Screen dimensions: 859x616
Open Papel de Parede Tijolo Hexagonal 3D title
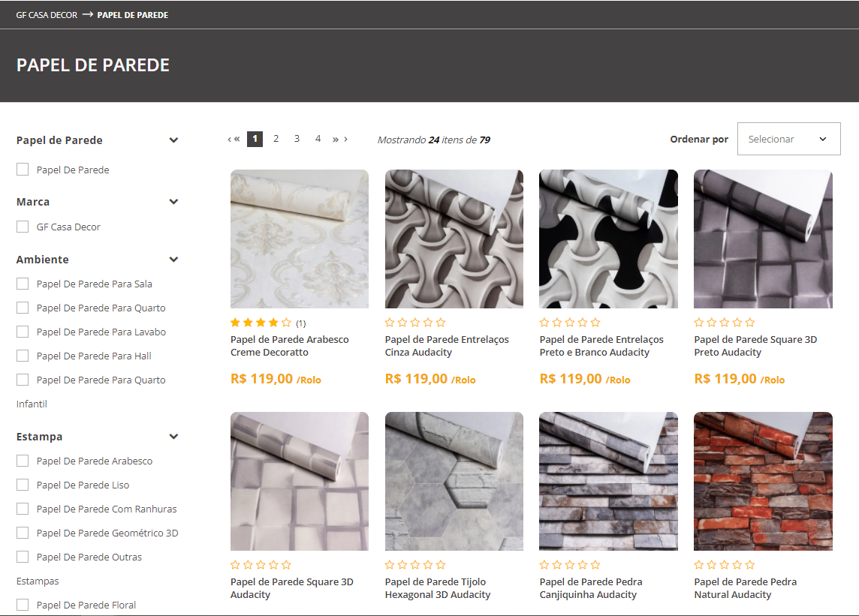pos(438,588)
